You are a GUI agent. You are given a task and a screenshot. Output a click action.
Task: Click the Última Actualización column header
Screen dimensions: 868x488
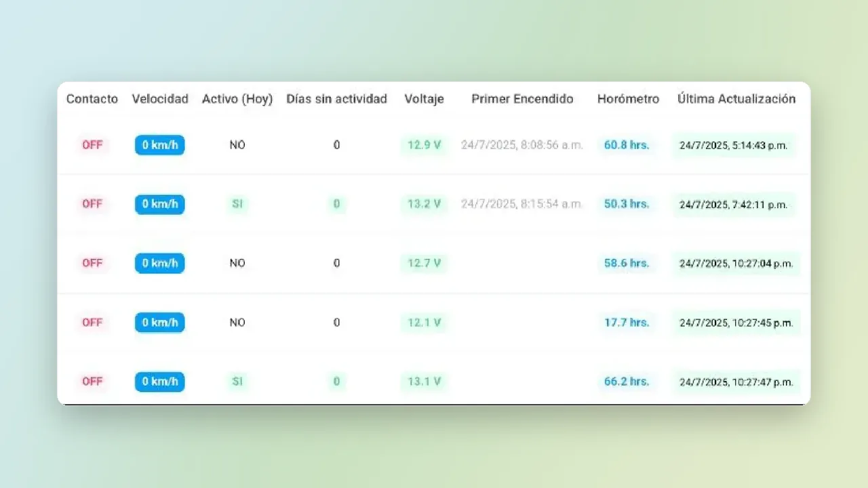pos(736,99)
